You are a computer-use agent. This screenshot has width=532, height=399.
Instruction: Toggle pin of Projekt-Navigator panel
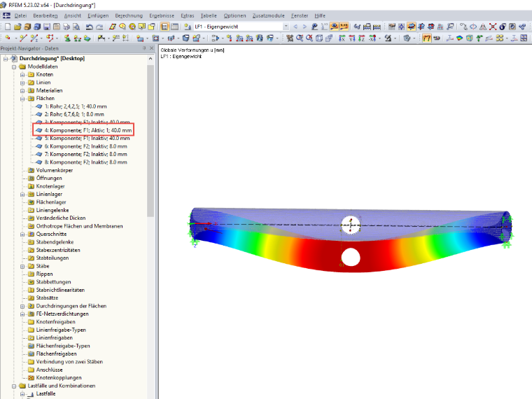[144, 48]
